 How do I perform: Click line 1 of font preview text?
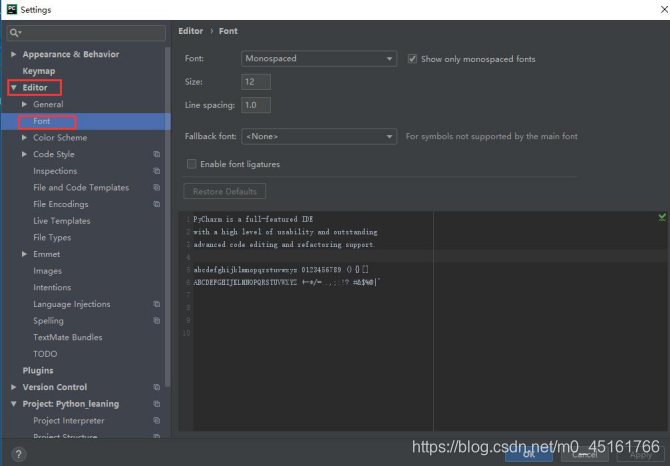[253, 219]
